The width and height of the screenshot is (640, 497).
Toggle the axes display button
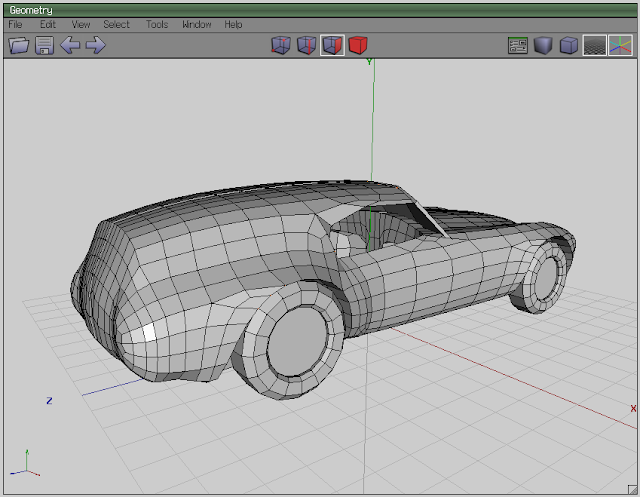[x=620, y=45]
